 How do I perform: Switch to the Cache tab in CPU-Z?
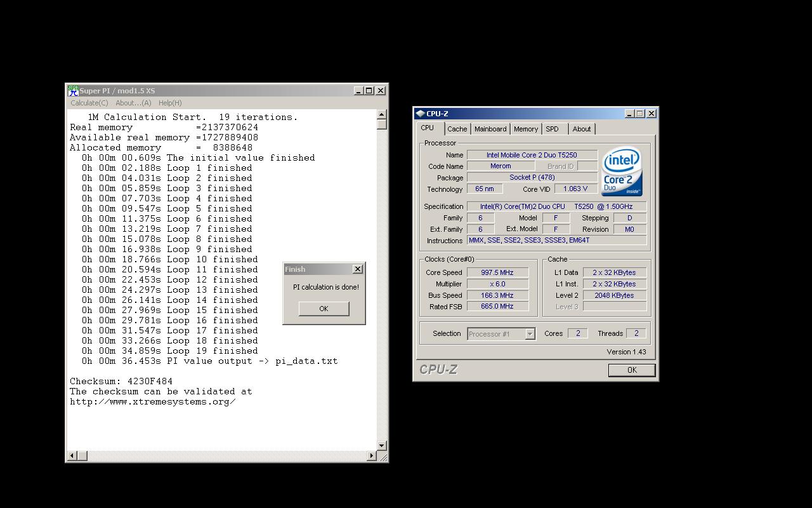(457, 129)
